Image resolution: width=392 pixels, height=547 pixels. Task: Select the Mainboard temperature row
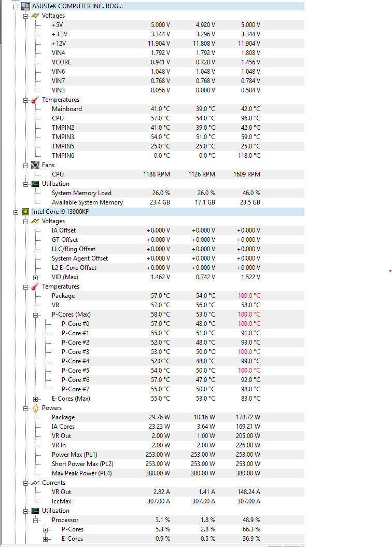(177, 109)
